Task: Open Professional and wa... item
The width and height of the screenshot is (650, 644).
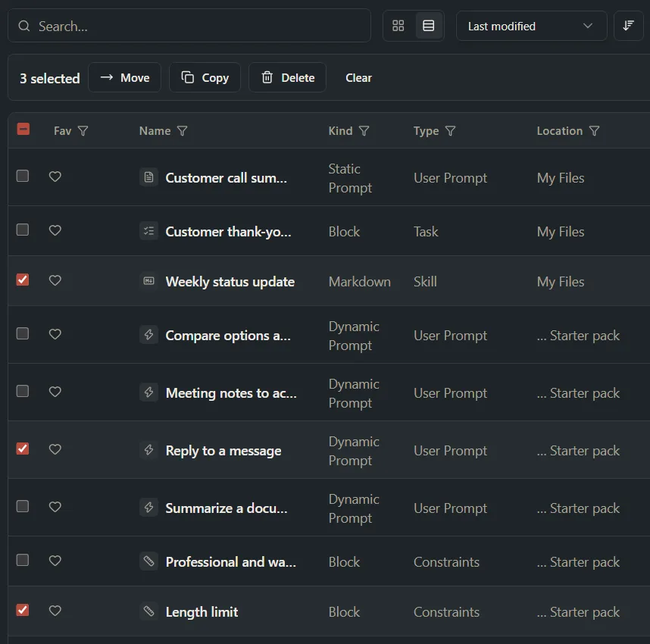Action: (x=231, y=562)
